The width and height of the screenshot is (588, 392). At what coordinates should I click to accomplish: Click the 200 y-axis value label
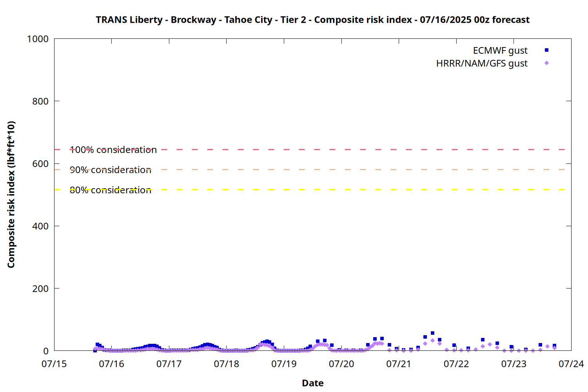coord(40,289)
